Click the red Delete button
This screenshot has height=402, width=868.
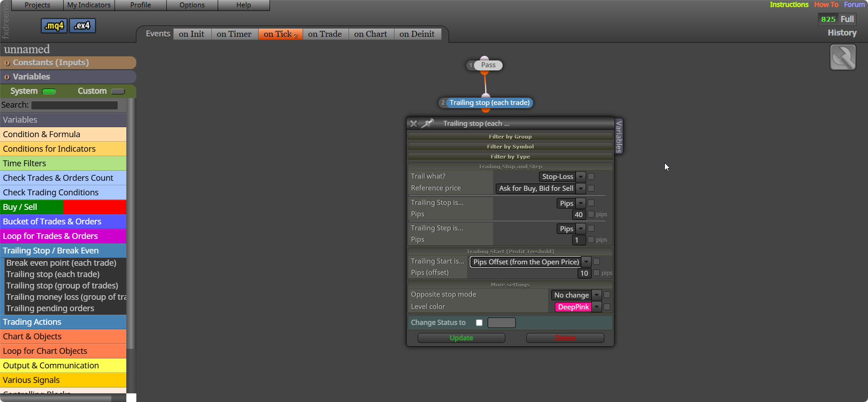point(565,338)
